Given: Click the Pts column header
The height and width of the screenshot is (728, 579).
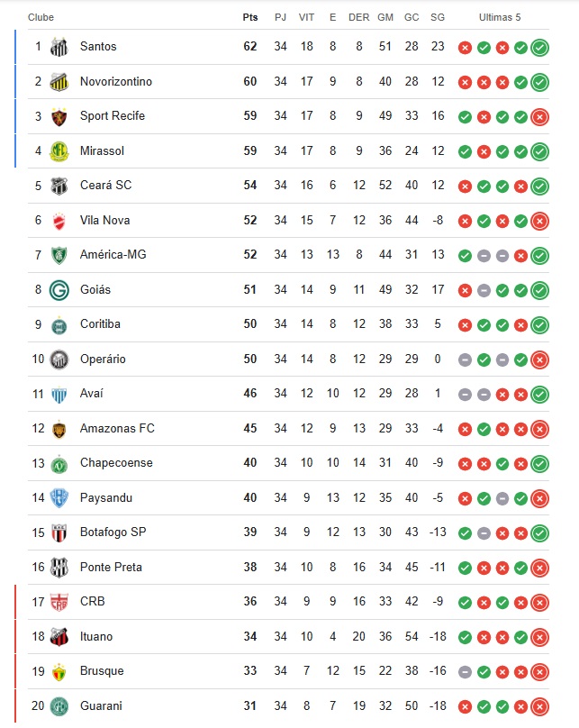Looking at the screenshot, I should click(x=250, y=17).
